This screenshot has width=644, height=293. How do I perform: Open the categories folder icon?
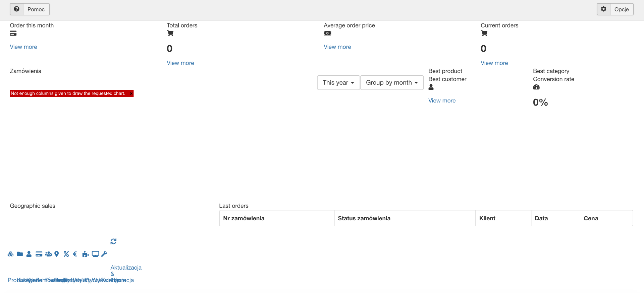click(20, 254)
